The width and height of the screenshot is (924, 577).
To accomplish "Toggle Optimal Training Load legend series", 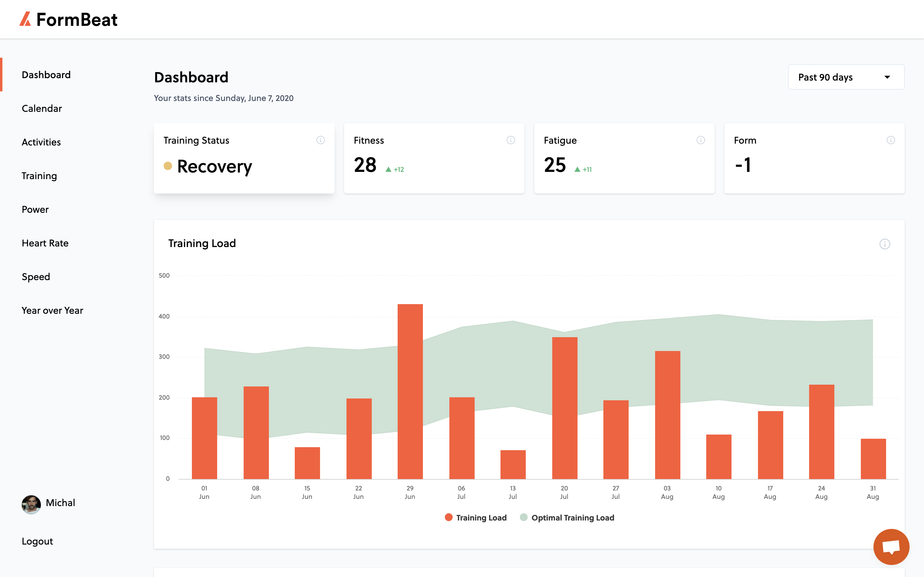I will pos(567,517).
